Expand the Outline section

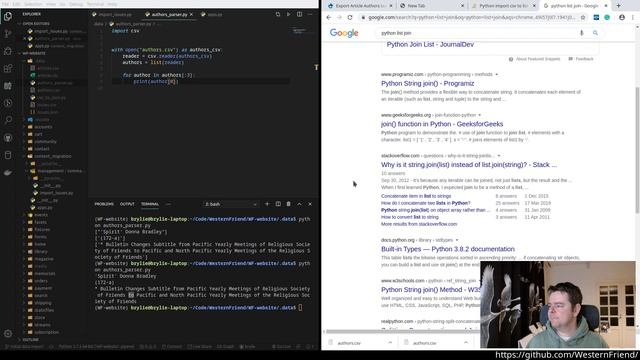coord(31,340)
